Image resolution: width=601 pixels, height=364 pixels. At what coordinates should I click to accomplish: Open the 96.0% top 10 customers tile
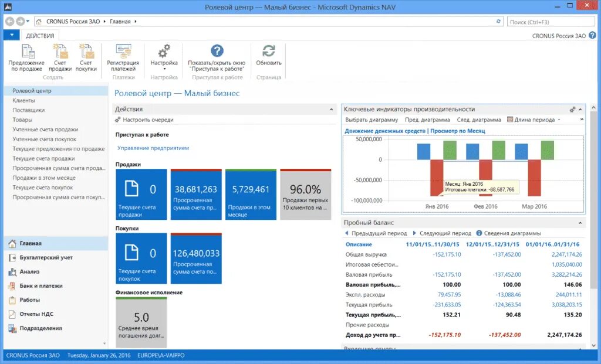pos(305,195)
